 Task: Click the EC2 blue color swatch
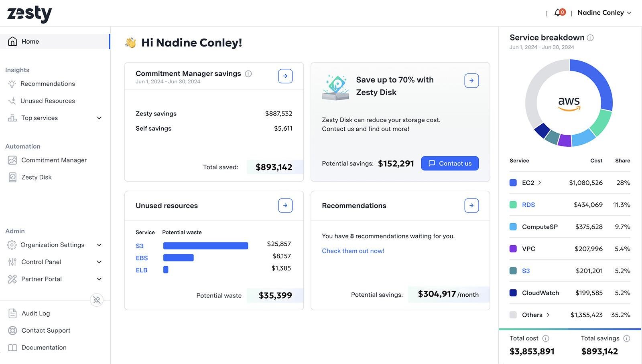pyautogui.click(x=513, y=183)
